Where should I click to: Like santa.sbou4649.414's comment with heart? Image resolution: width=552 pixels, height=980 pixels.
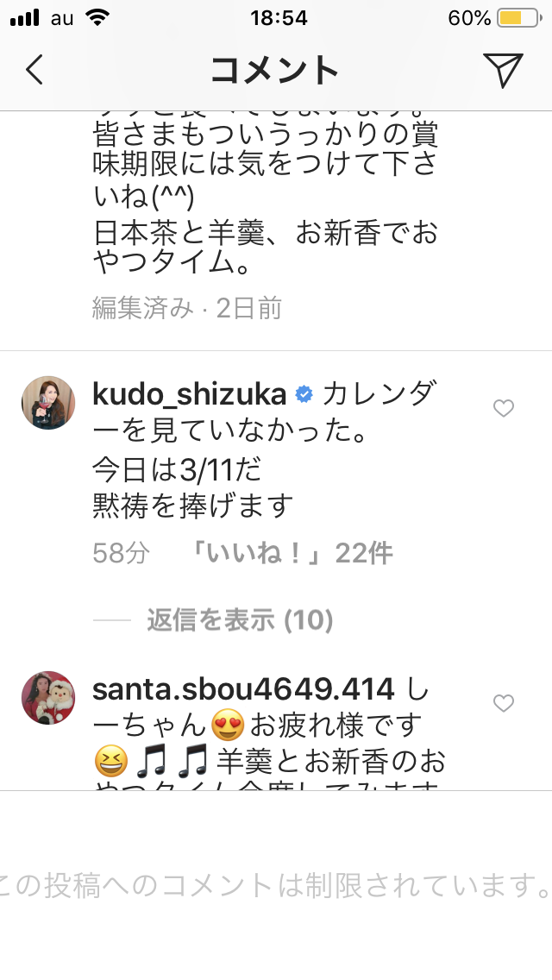tap(503, 703)
